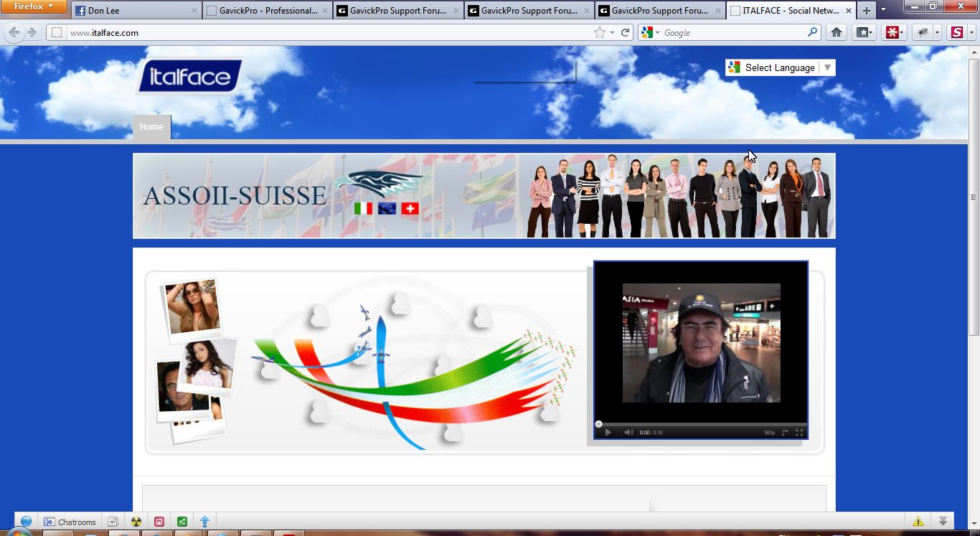Click the ASSOII-SUISSE banner
The image size is (980, 536).
(x=484, y=196)
